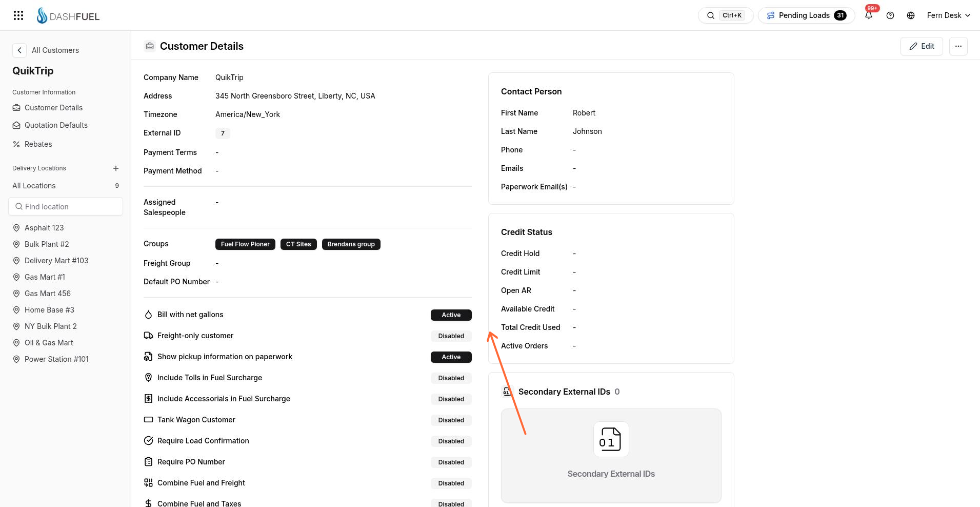The height and width of the screenshot is (507, 980).
Task: Toggle Require Load Confirmation Disabled badge
Action: [x=451, y=441]
